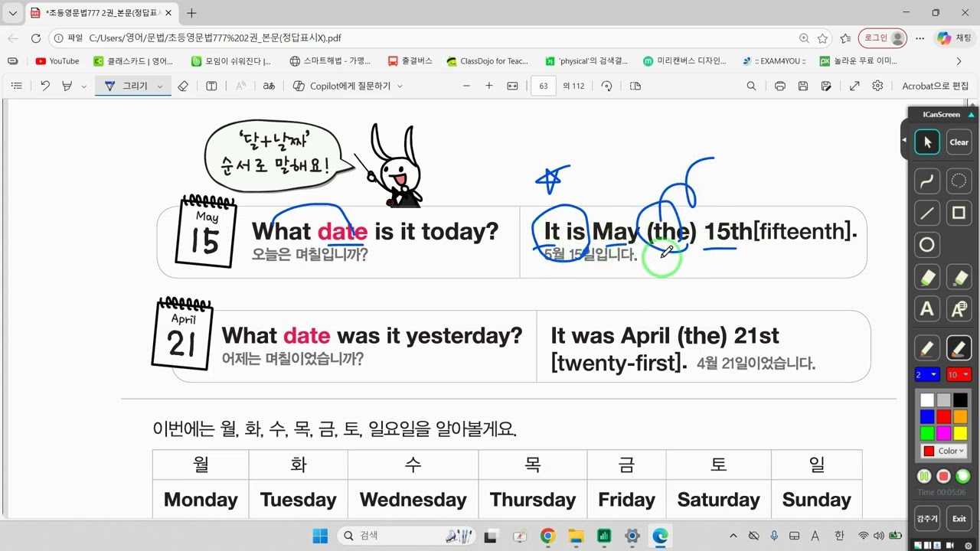
Task: Click the Edge PDF add text box icon
Action: coord(212,86)
